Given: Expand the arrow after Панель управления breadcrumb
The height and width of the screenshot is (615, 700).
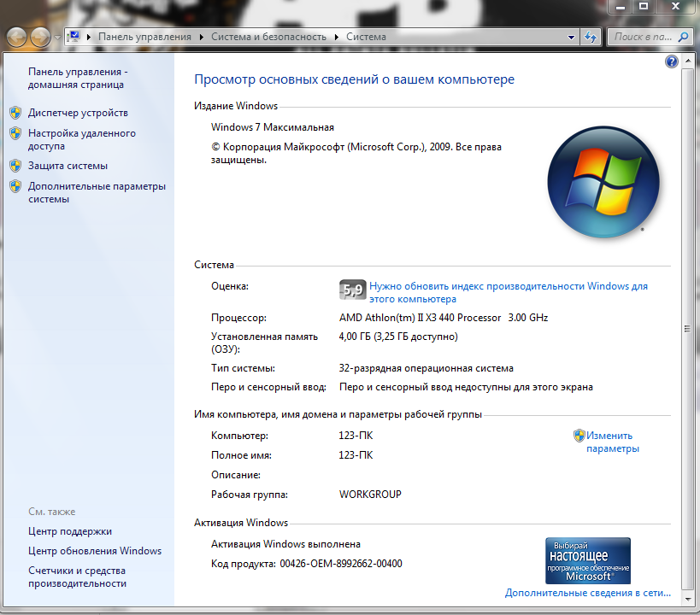Looking at the screenshot, I should (x=202, y=38).
